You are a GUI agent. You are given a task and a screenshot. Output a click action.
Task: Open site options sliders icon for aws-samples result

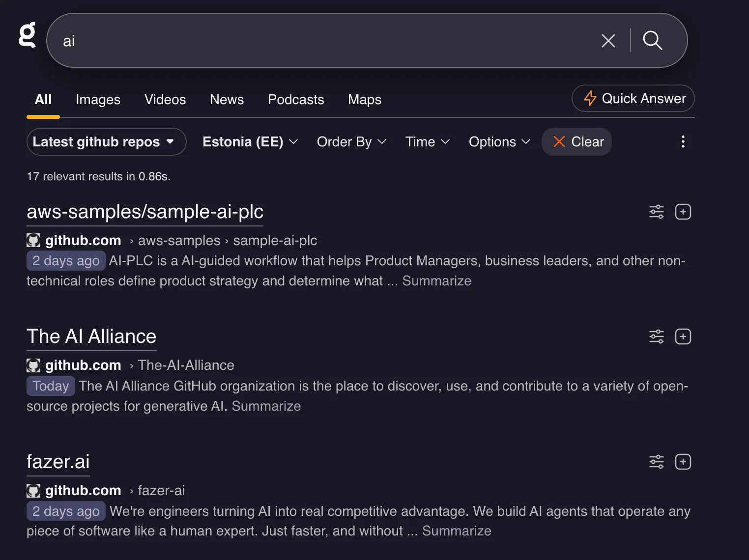pyautogui.click(x=657, y=212)
